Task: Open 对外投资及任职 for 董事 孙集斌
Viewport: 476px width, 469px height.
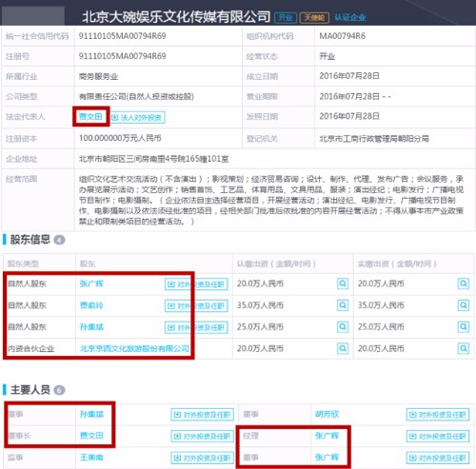Action: click(x=203, y=415)
